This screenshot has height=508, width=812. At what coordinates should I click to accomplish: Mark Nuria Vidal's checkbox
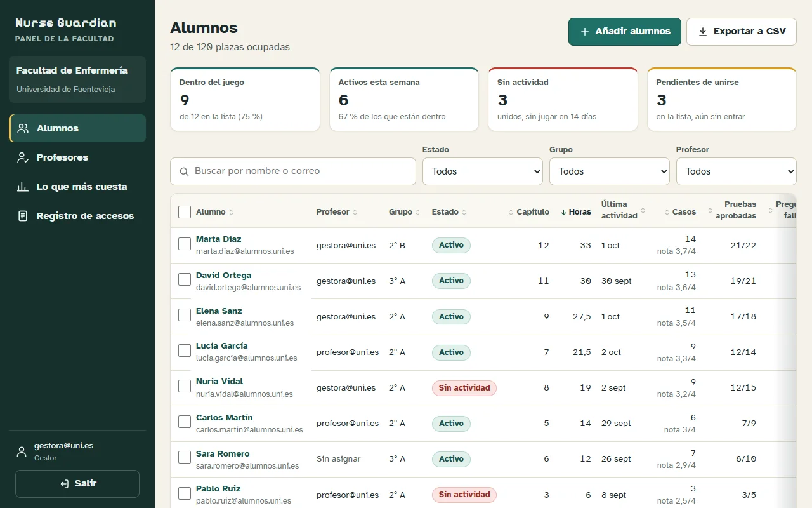coord(185,386)
